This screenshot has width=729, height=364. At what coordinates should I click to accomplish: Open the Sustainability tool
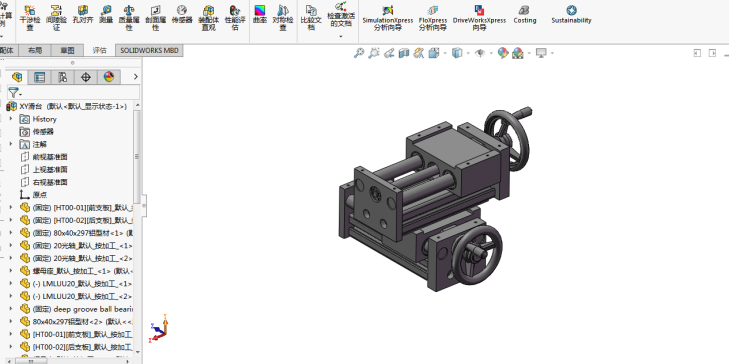571,14
